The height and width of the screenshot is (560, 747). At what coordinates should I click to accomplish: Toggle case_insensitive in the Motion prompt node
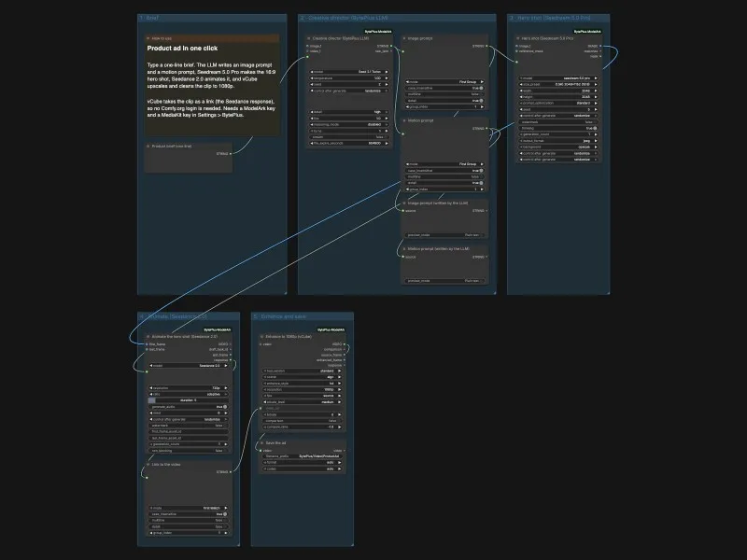point(444,171)
